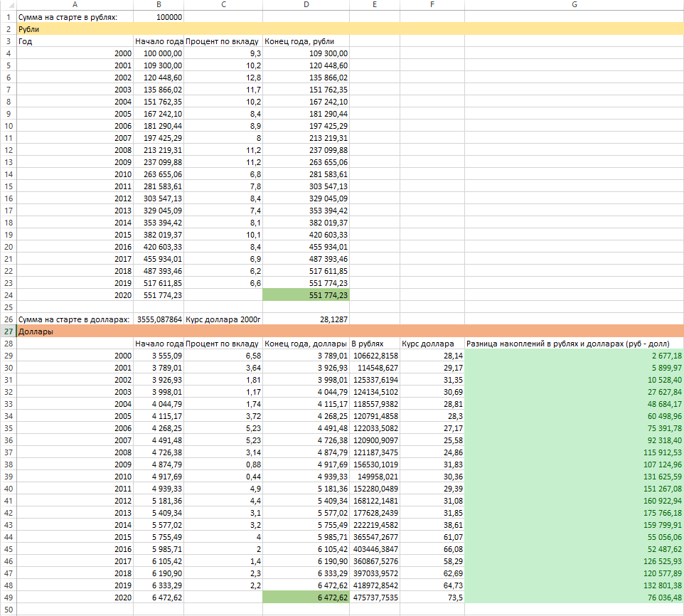Click cell with start sum 100000
This screenshot has width=684, height=616.
pyautogui.click(x=159, y=17)
